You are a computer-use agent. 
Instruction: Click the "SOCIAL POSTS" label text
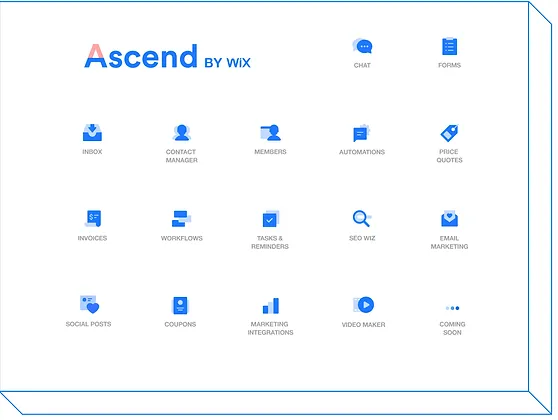pos(88,324)
